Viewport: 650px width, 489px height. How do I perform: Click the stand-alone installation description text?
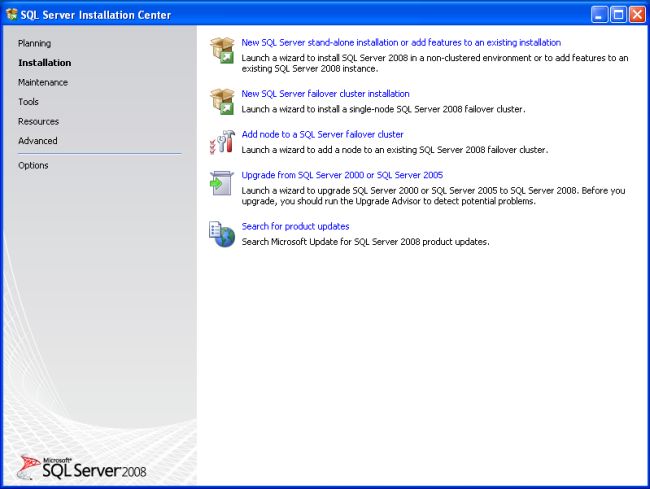(x=435, y=63)
